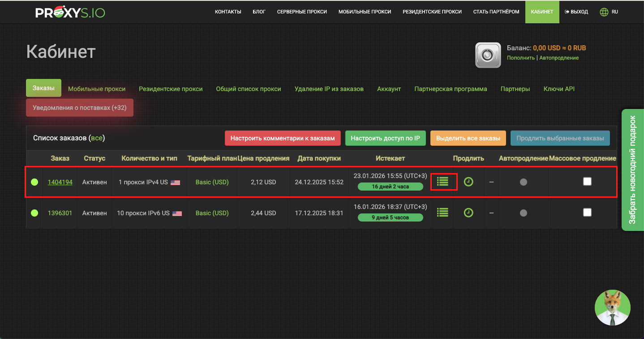Open Общий список прокси tab
This screenshot has height=339, width=644.
(x=249, y=89)
